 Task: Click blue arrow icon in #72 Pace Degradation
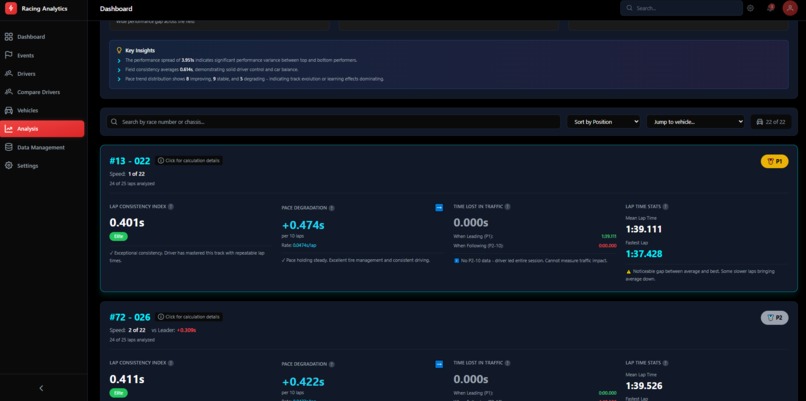439,364
